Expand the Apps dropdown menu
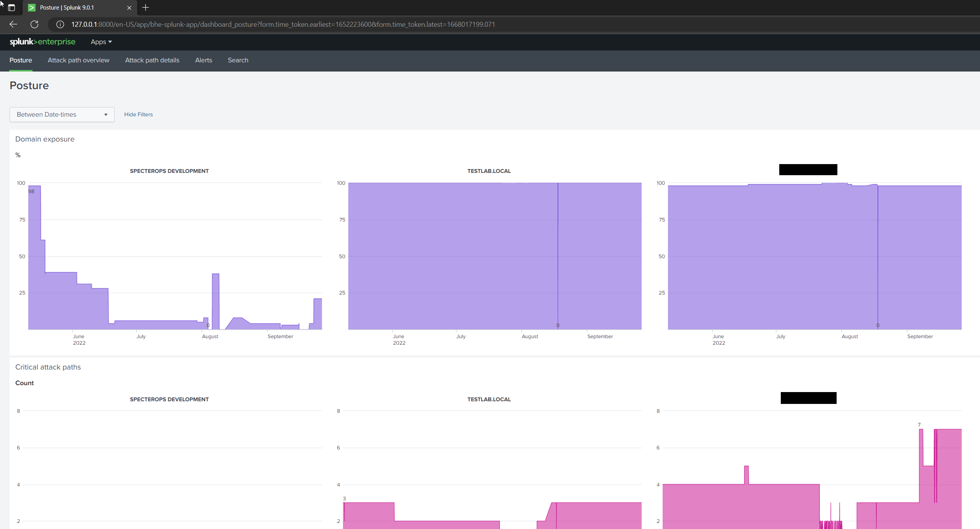980x529 pixels. click(101, 42)
